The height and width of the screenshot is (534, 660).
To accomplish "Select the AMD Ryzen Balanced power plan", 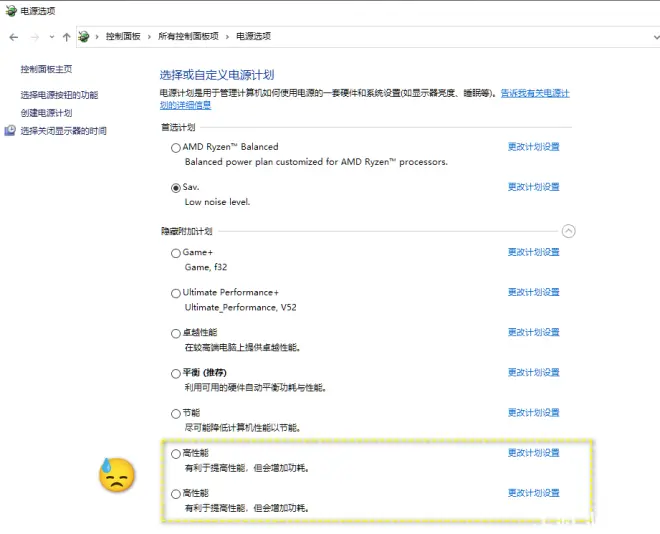I will [x=176, y=148].
